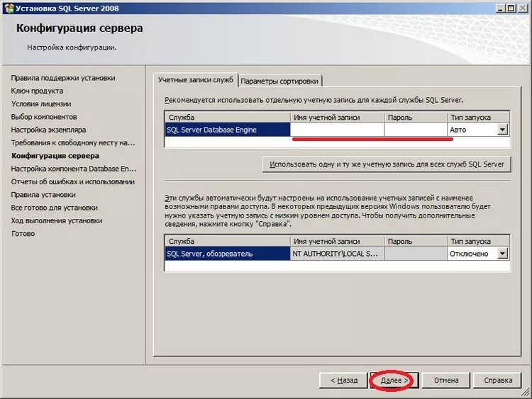
Task: Click the Служба header in bottom table
Action: [x=227, y=242]
